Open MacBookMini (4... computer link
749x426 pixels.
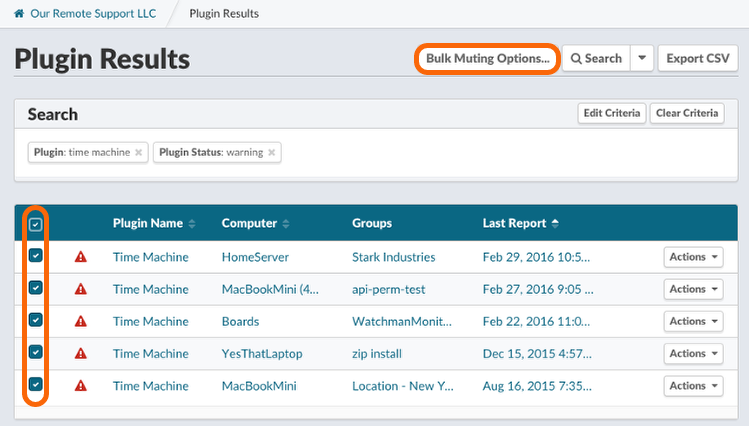pos(270,289)
